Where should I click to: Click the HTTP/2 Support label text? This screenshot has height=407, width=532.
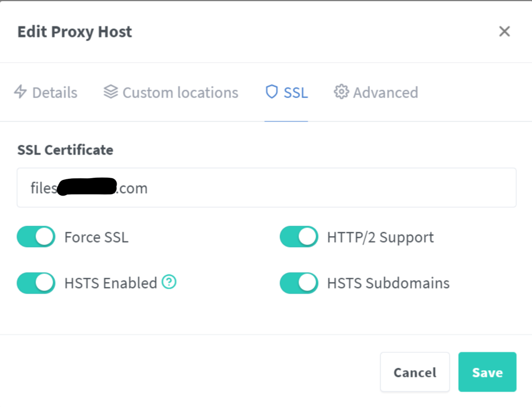(x=380, y=237)
